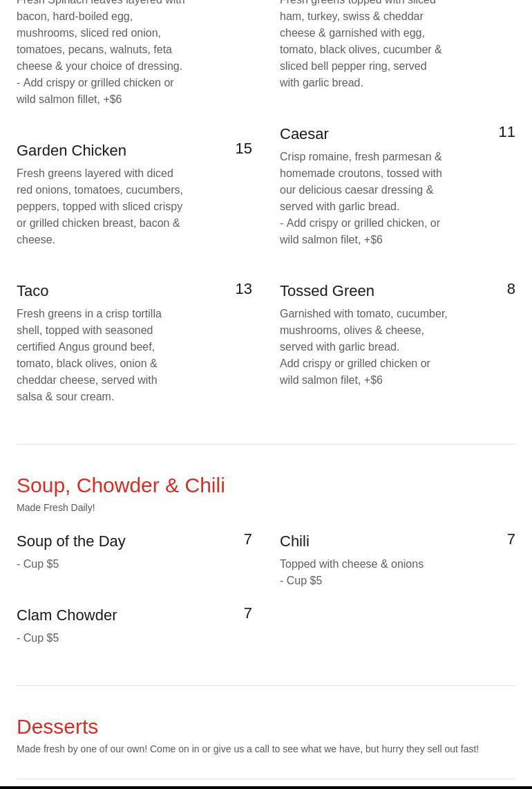This screenshot has width=532, height=789.
Task: Click the Taco salad price 13
Action: pos(243,288)
